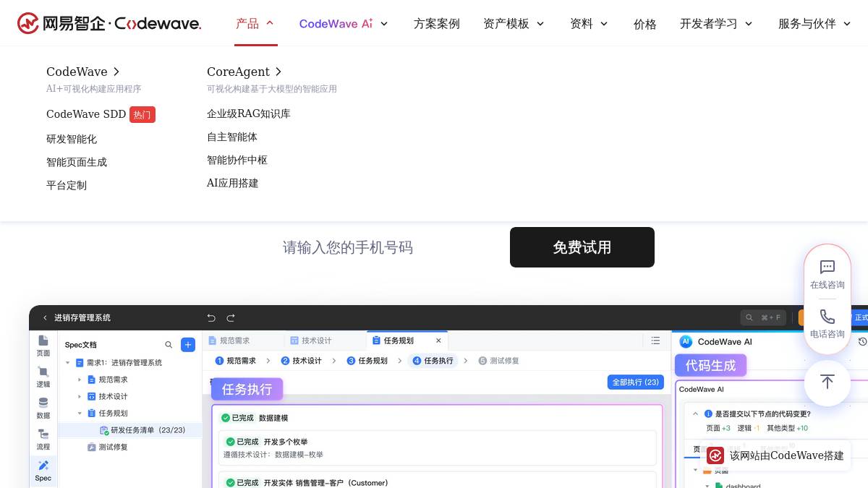
Task: Click 该网站由CodeWave搭建 badge
Action: tap(775, 455)
